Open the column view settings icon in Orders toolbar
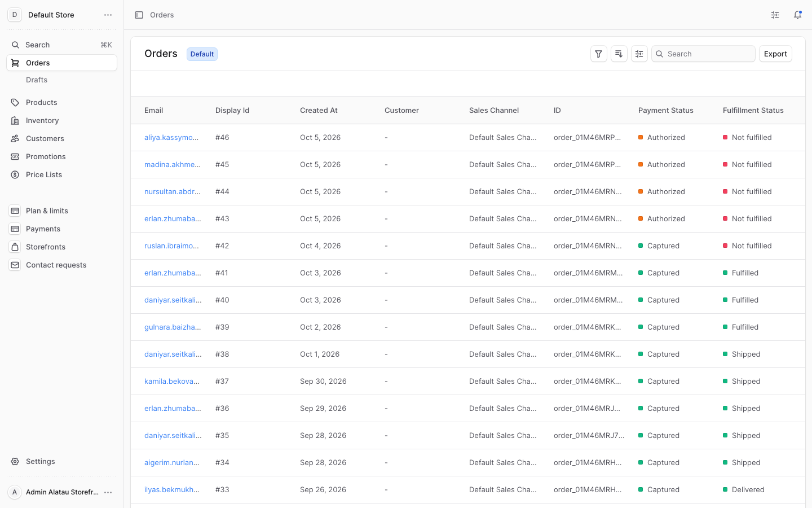The width and height of the screenshot is (812, 508). [x=639, y=54]
